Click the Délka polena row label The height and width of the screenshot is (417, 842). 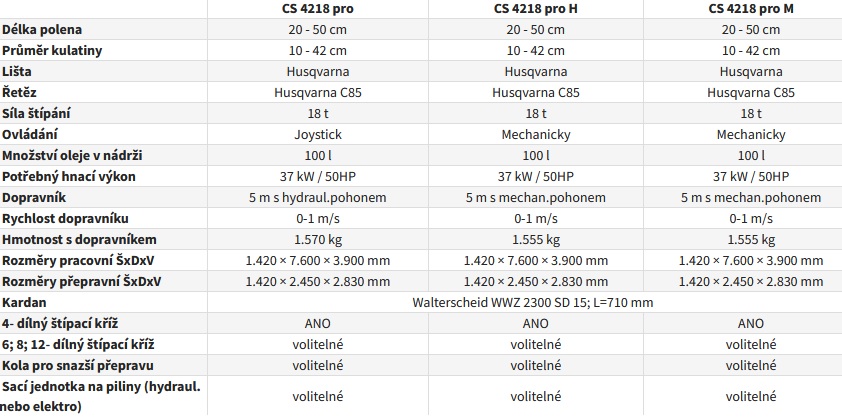[x=42, y=30]
